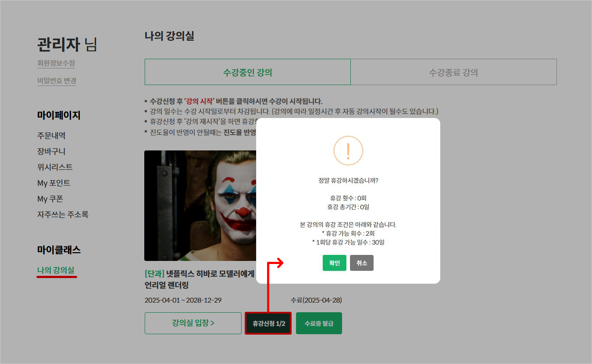The image size is (592, 364).
Task: Enter classroom via 강의실 입장 button
Action: (x=193, y=323)
